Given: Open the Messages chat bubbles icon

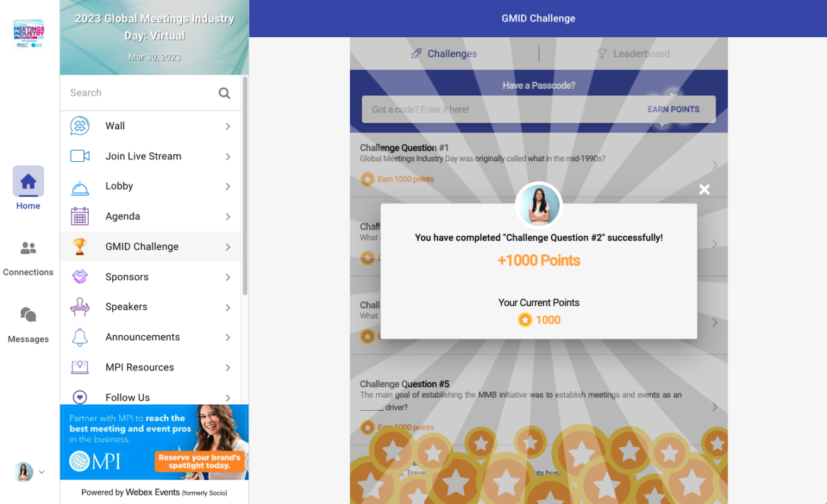Looking at the screenshot, I should tap(28, 314).
